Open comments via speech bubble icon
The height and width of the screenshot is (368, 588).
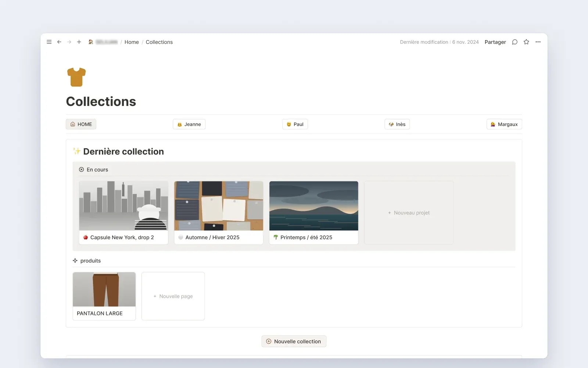[514, 42]
